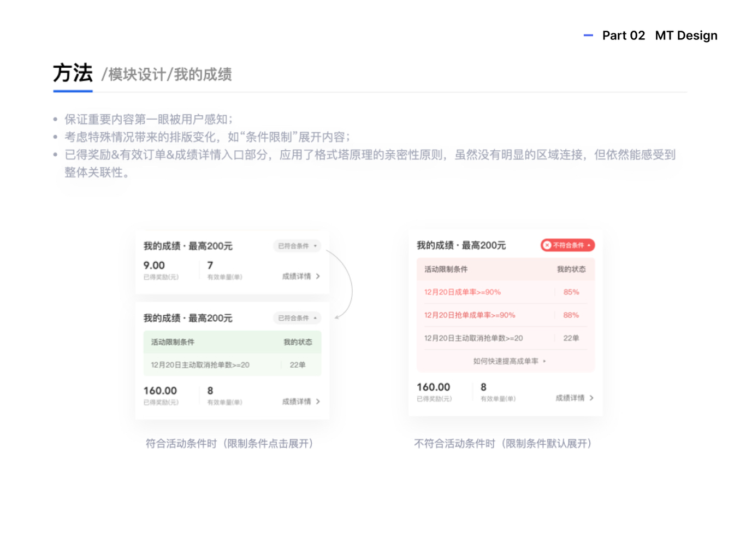Image resolution: width=746 pixels, height=560 pixels.
Task: Click the bullet 保证重要内容第一眼被用户感知
Action: coord(149,119)
